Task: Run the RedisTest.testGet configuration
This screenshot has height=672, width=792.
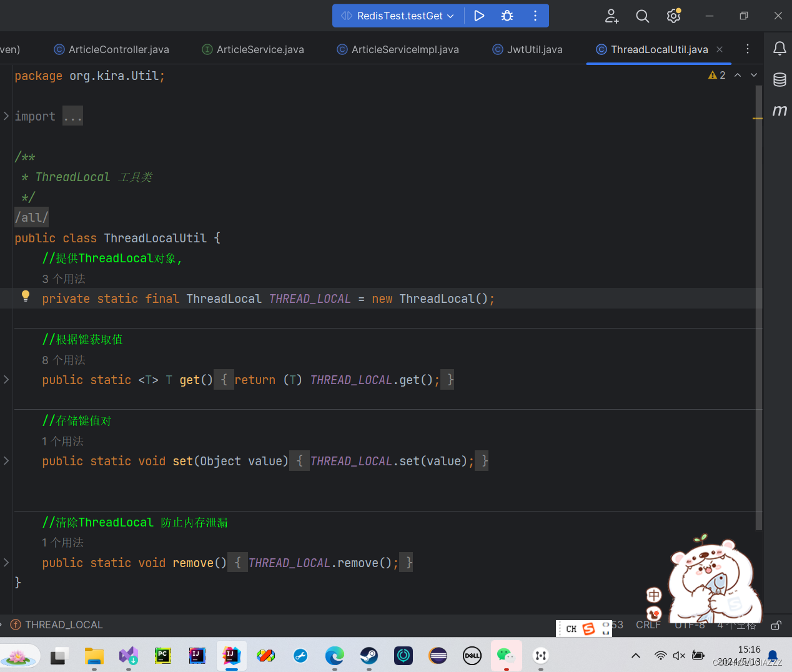Action: tap(479, 16)
